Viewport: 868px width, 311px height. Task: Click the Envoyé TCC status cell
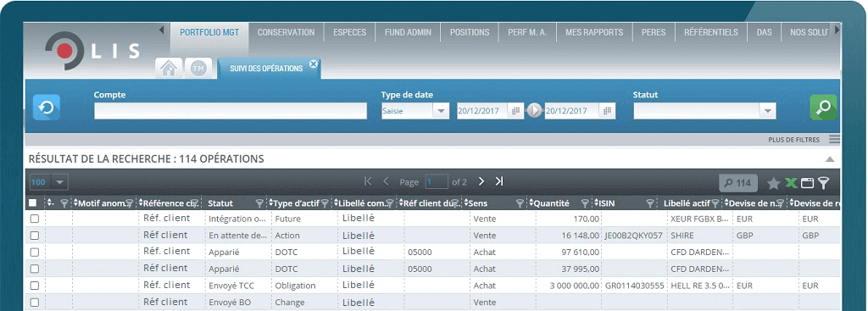pyautogui.click(x=231, y=286)
